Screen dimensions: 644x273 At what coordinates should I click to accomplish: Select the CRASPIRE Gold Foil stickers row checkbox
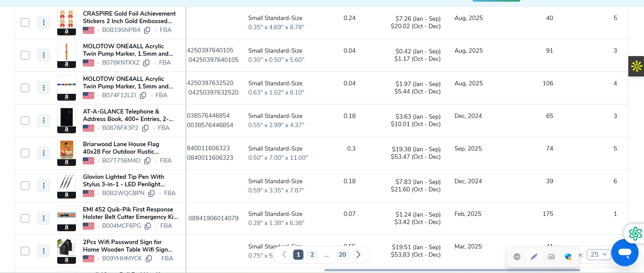(x=25, y=22)
